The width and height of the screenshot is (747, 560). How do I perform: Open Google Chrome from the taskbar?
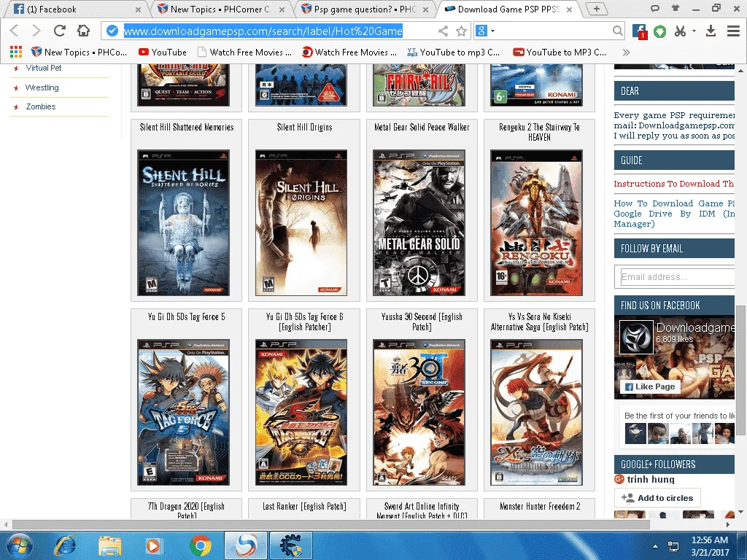point(200,545)
